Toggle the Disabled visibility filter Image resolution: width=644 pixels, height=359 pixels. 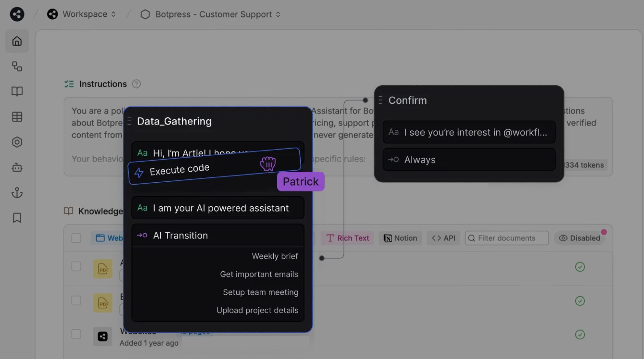coord(580,238)
